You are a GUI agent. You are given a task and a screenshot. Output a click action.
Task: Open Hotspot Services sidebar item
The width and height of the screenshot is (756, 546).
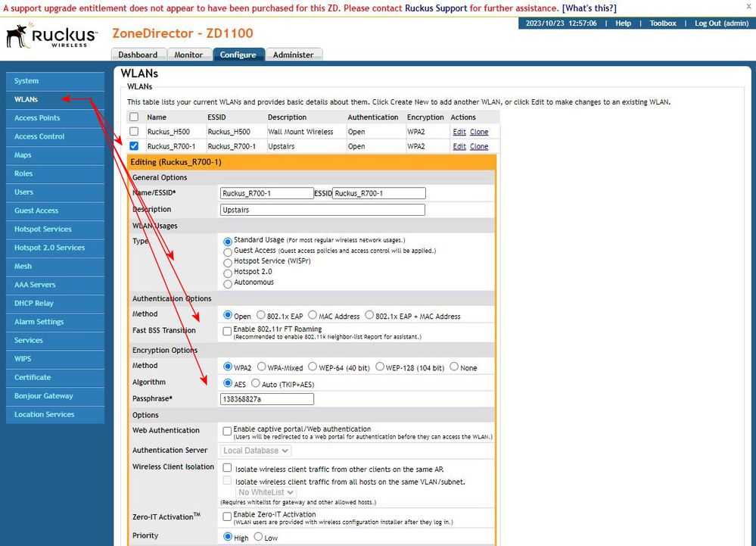coord(43,229)
